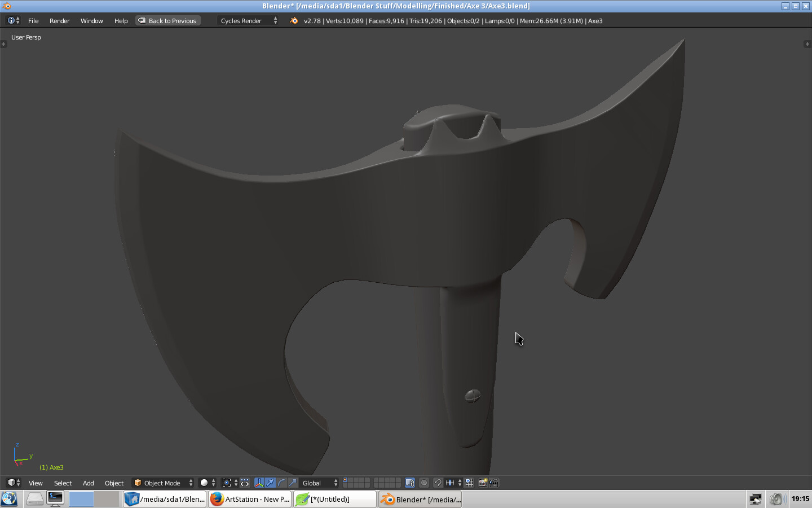Open the viewport shading mode selector
812x508 pixels.
click(x=208, y=483)
